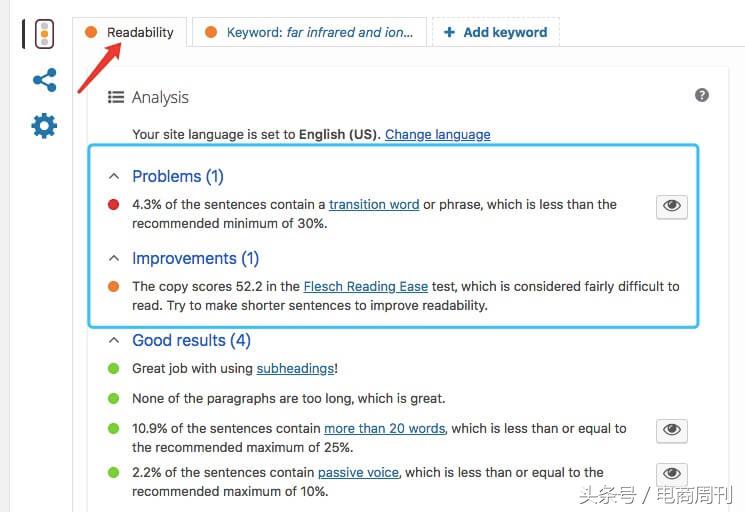
Task: Open the Keyword: far infrared tab
Action: click(x=309, y=32)
